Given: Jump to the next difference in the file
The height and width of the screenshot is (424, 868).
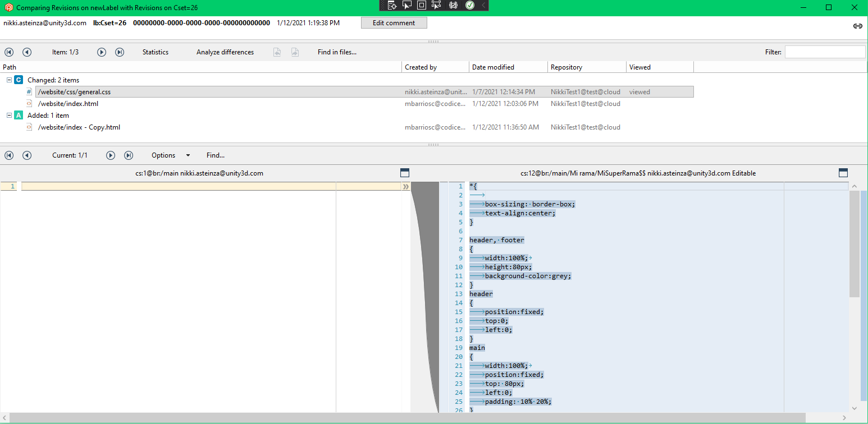Looking at the screenshot, I should coord(110,155).
